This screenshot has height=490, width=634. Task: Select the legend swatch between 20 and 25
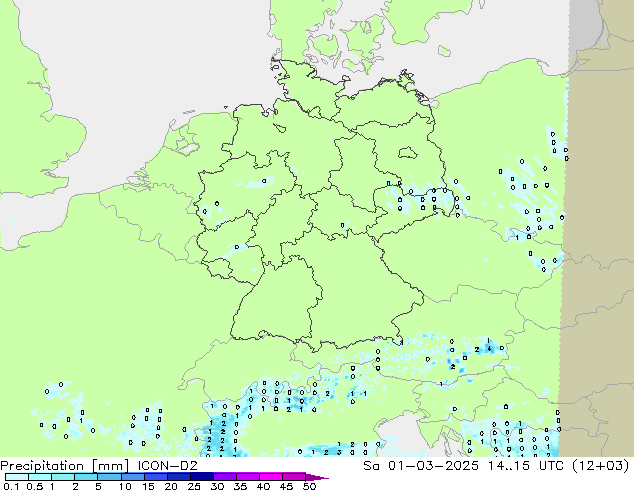click(179, 477)
